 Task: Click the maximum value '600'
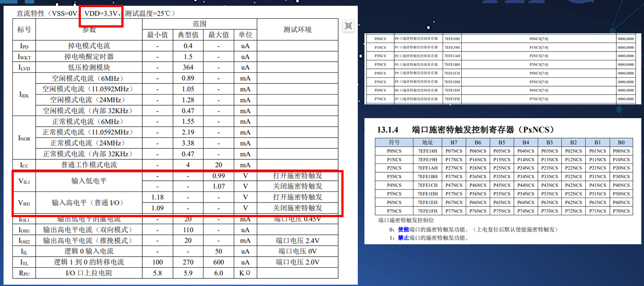click(x=219, y=262)
